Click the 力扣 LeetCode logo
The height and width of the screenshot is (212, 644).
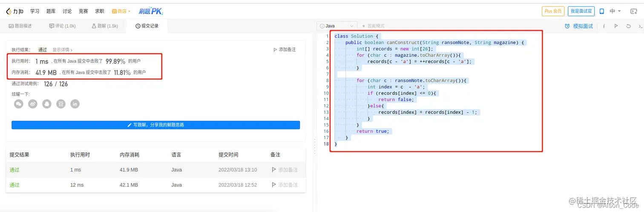tap(15, 11)
